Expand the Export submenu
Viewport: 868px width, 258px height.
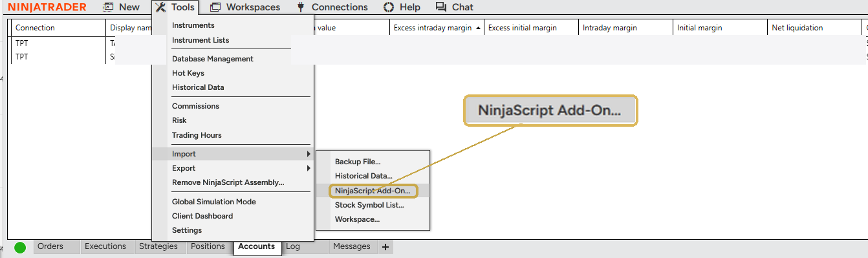coord(233,168)
